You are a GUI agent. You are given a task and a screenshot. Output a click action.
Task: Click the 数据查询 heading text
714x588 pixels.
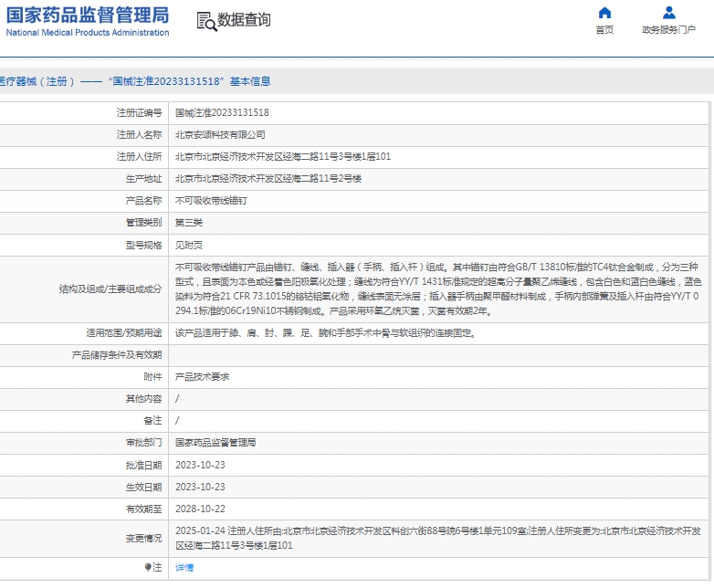(244, 20)
